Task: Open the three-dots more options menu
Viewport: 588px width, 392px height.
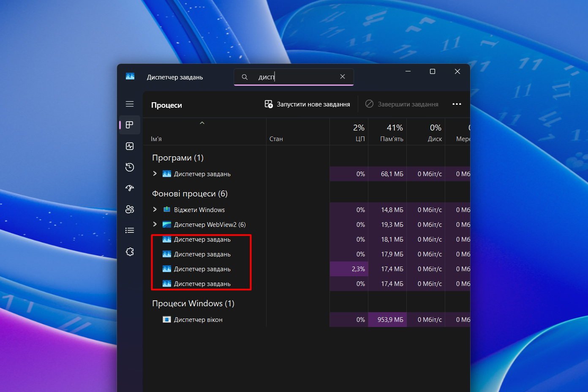Action: pyautogui.click(x=457, y=104)
